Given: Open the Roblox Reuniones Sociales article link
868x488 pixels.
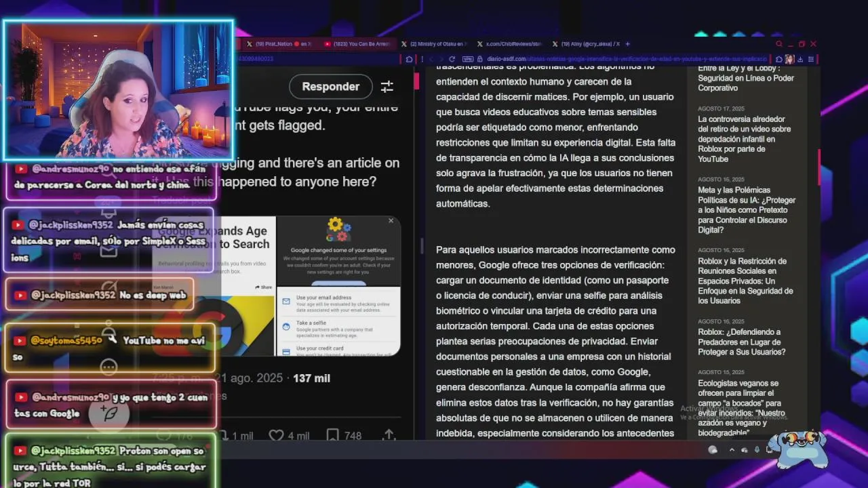Looking at the screenshot, I should tap(745, 281).
